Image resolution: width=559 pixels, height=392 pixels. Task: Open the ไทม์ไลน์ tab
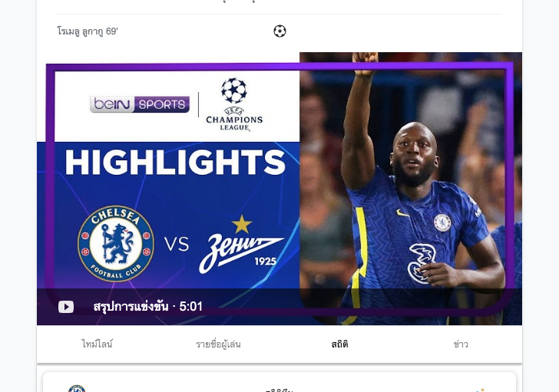point(97,344)
